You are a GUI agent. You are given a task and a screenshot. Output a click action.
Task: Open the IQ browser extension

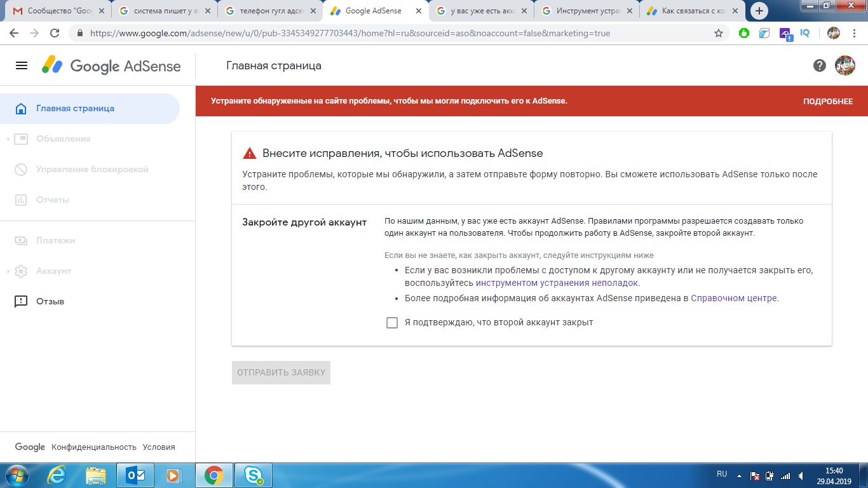(805, 33)
